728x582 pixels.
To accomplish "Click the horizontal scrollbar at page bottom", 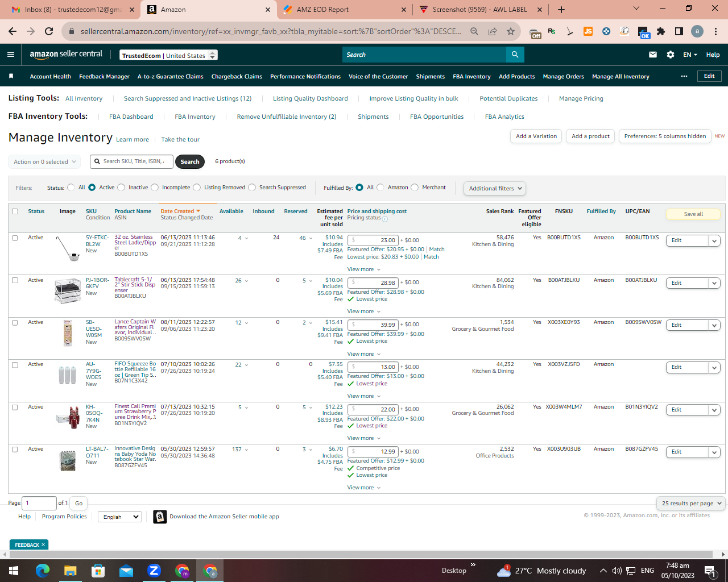I will 361,554.
